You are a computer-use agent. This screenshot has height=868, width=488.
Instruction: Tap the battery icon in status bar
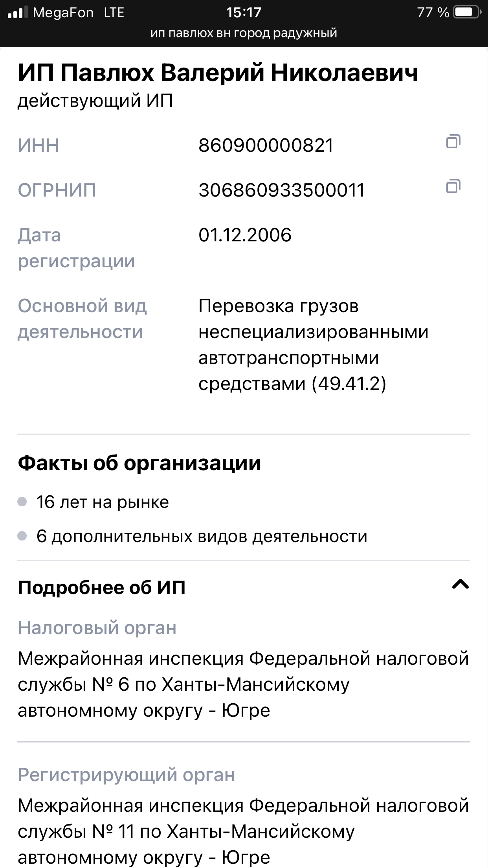(467, 13)
